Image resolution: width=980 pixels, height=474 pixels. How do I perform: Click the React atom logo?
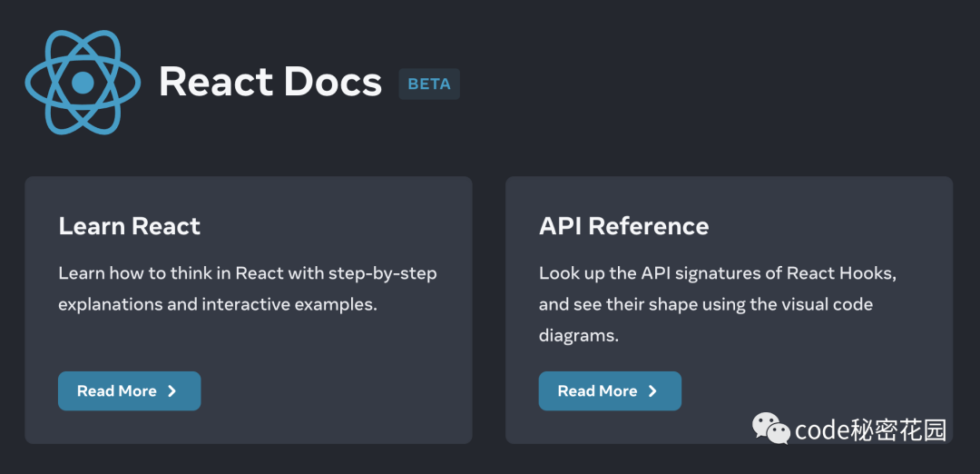[83, 83]
